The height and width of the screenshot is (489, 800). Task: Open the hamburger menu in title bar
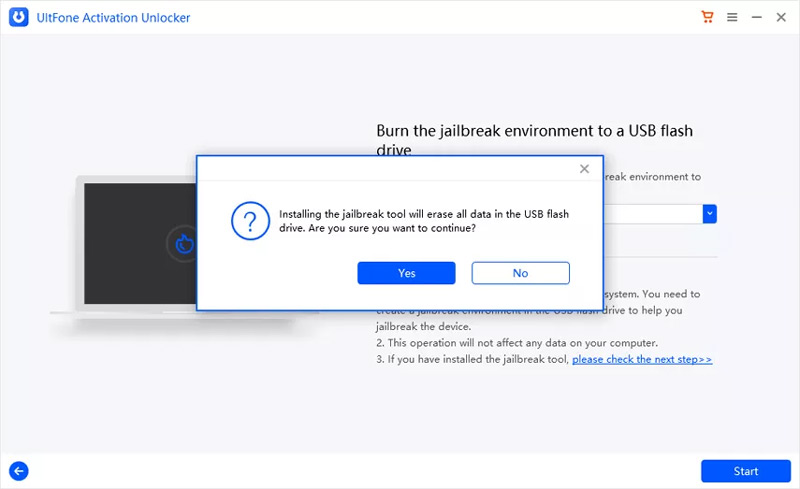(x=732, y=17)
